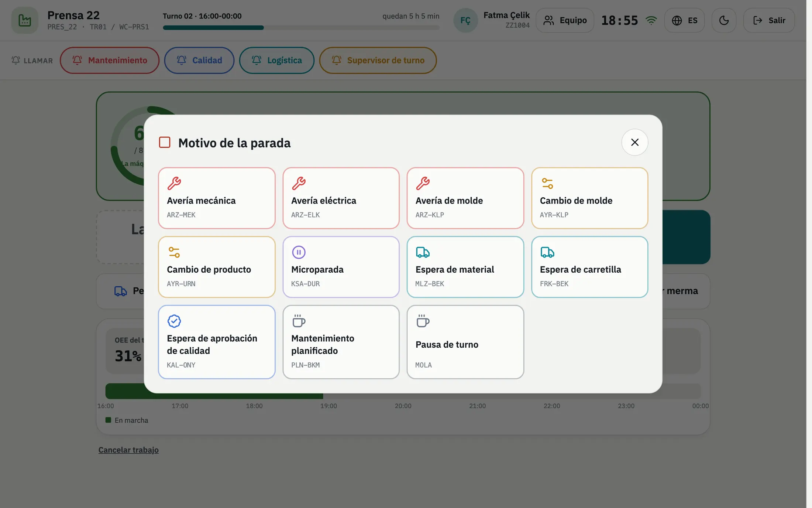Close the Motivo de la parada dialog
The width and height of the screenshot is (812, 508).
coord(634,142)
